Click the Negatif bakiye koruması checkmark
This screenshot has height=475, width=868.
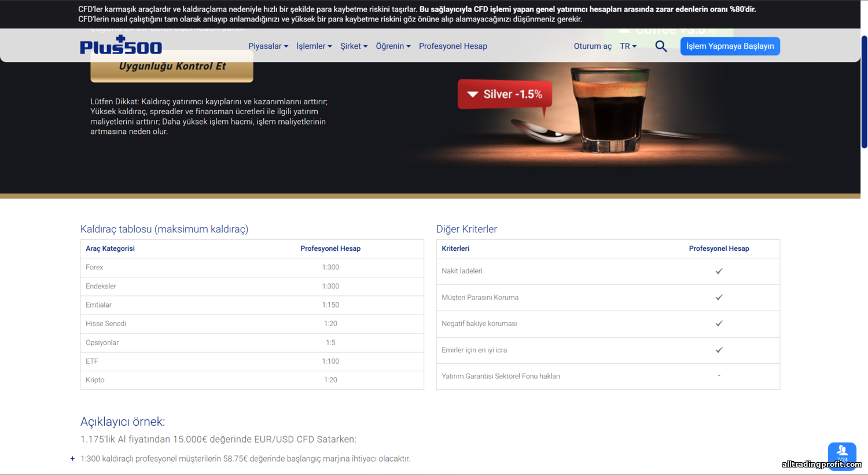pos(719,324)
